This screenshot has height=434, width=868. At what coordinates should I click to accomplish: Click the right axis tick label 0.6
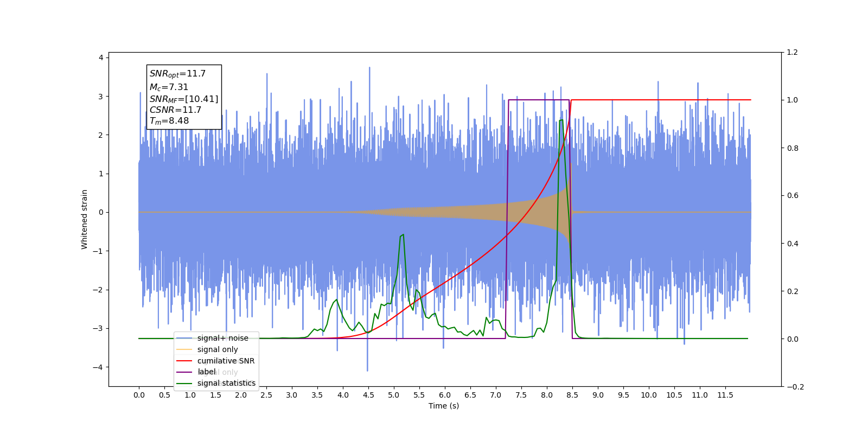[x=793, y=196]
